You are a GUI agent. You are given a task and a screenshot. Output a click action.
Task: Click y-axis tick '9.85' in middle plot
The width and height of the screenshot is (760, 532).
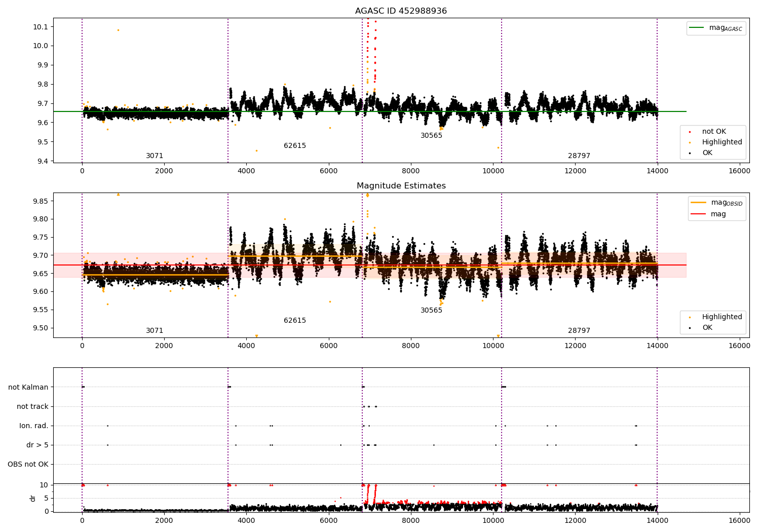41,201
